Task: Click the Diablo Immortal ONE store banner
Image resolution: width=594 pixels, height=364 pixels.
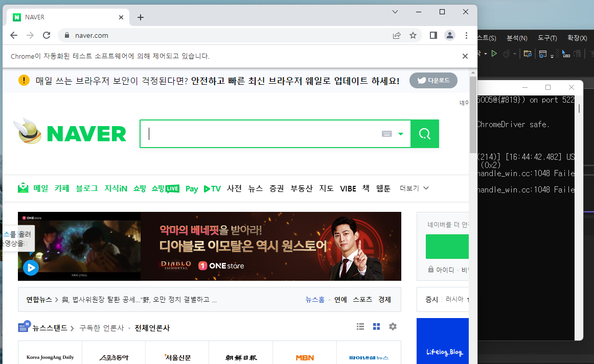Action: coord(210,246)
